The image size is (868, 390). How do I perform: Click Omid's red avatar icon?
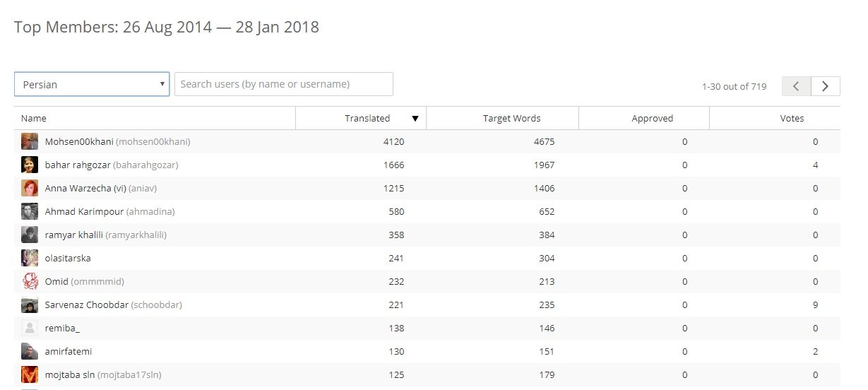click(30, 281)
